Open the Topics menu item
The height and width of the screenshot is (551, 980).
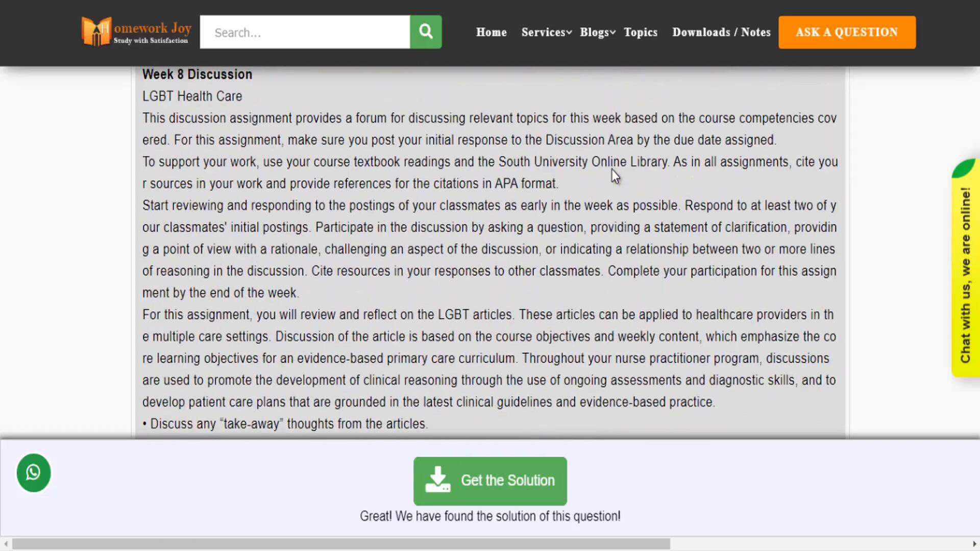click(x=641, y=32)
